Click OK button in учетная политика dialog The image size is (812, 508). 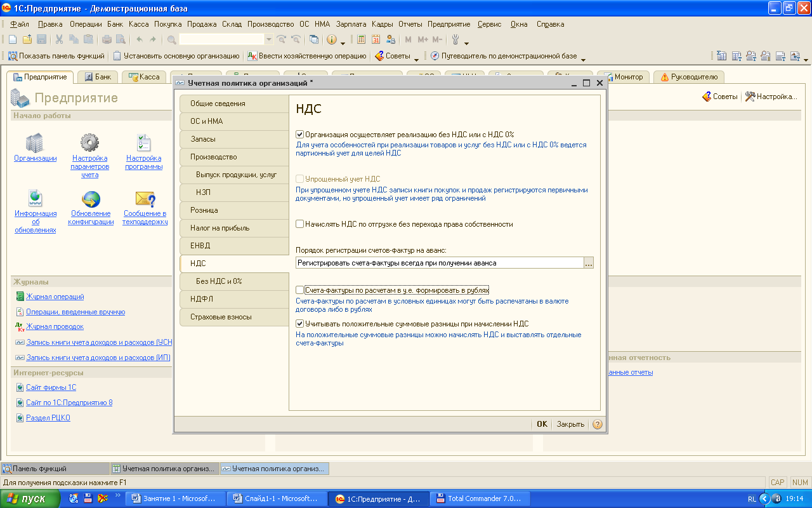(542, 424)
